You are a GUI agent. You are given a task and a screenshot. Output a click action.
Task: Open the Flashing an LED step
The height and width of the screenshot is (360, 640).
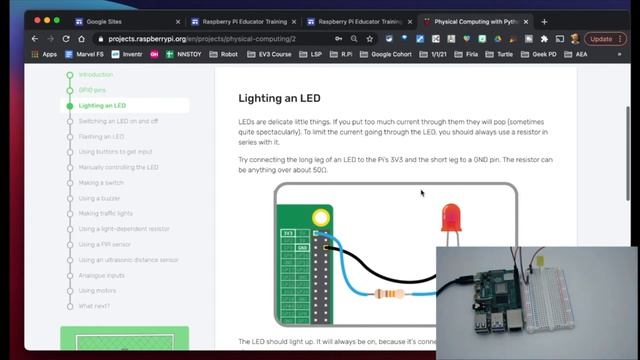click(101, 136)
